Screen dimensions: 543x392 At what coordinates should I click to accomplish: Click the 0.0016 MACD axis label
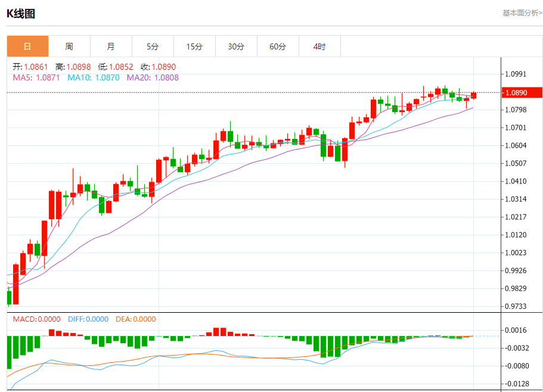[516, 330]
